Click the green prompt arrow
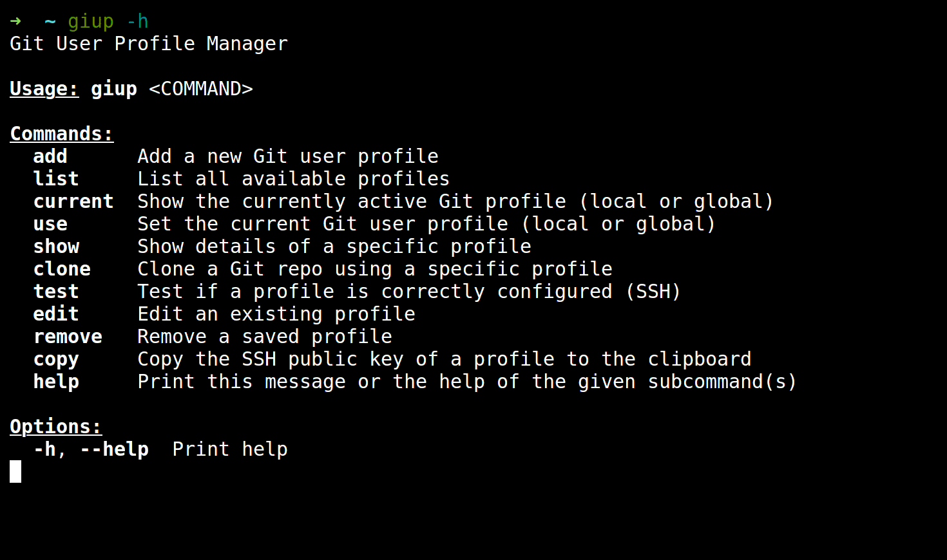947x560 pixels. pos(15,21)
